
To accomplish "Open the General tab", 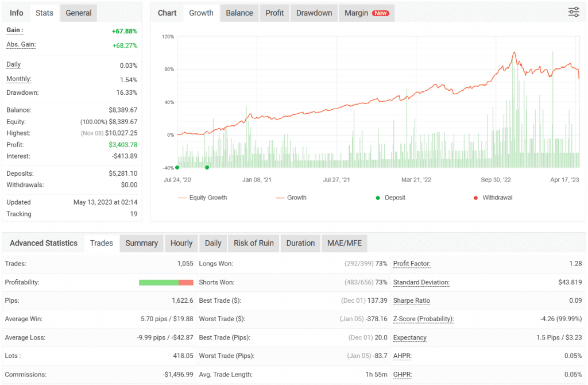I will 78,13.
